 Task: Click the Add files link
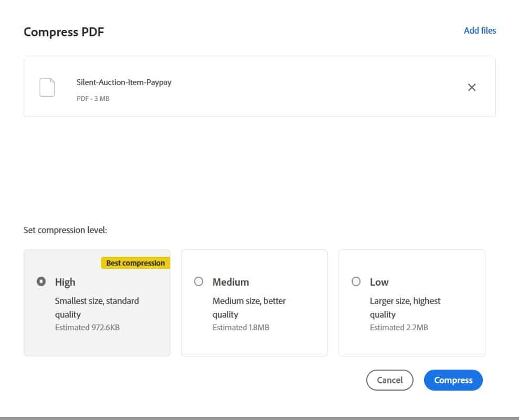coord(480,30)
